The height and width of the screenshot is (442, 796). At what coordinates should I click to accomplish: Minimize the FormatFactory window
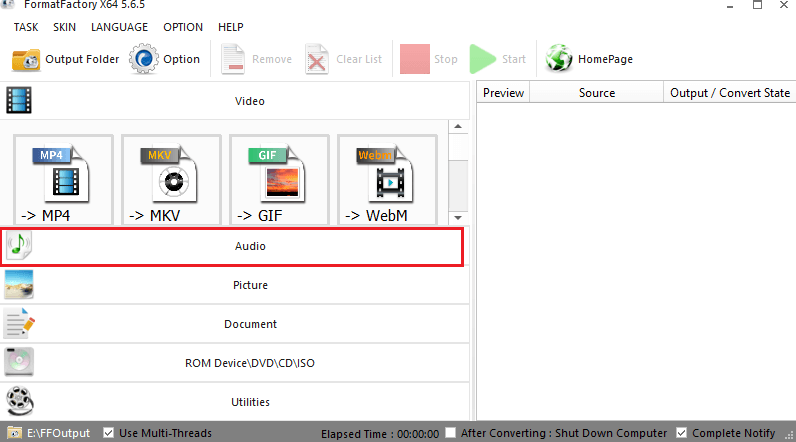[730, 6]
